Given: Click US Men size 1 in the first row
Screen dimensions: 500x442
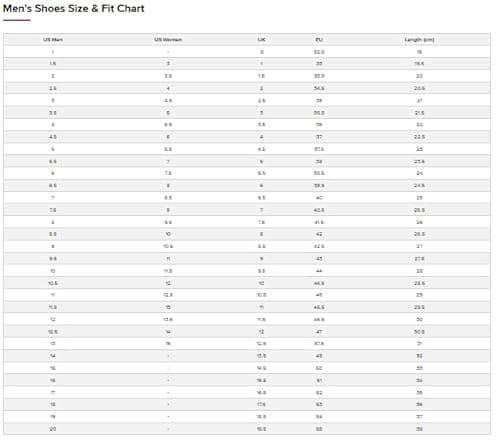Looking at the screenshot, I should pos(53,52).
